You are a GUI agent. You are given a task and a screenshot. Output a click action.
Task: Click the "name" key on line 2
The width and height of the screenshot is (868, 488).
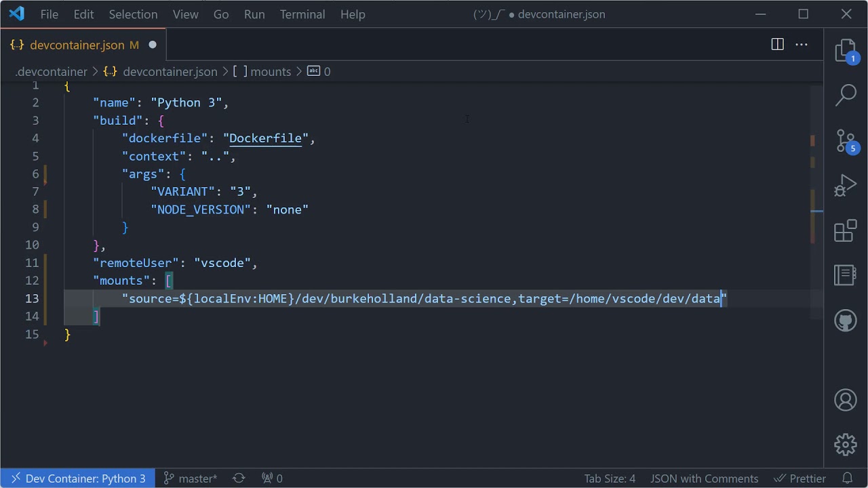115,103
